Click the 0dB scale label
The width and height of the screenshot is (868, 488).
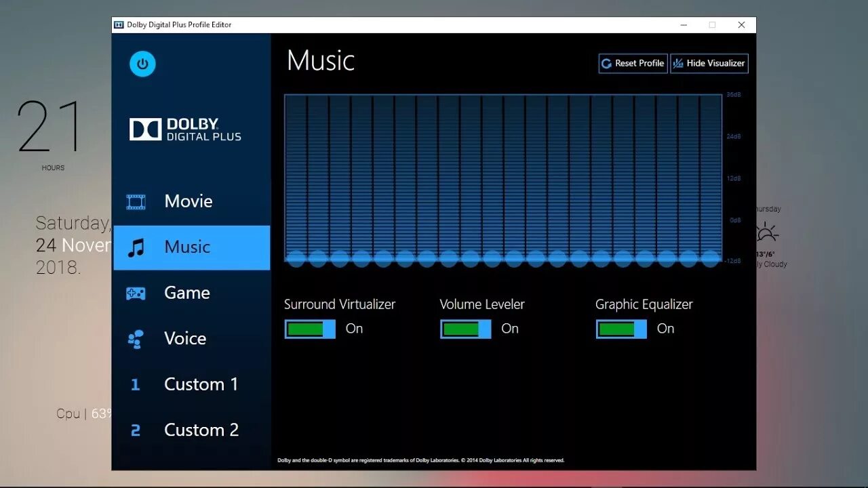coord(735,220)
